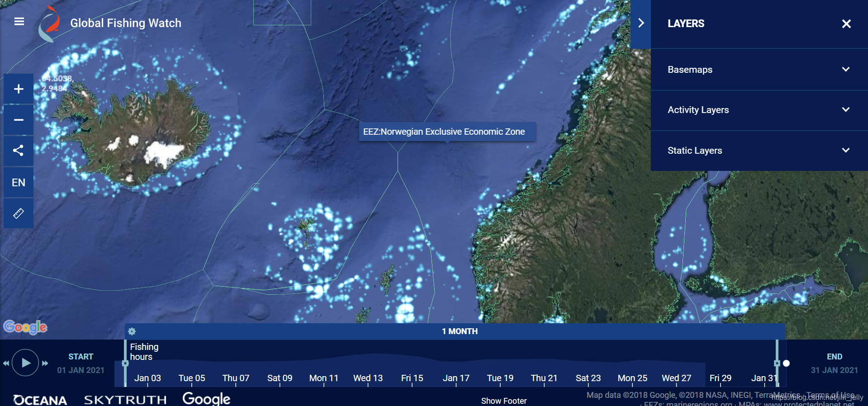Viewport: 868px width, 406px height.
Task: Expand the Static Layers section
Action: 759,151
